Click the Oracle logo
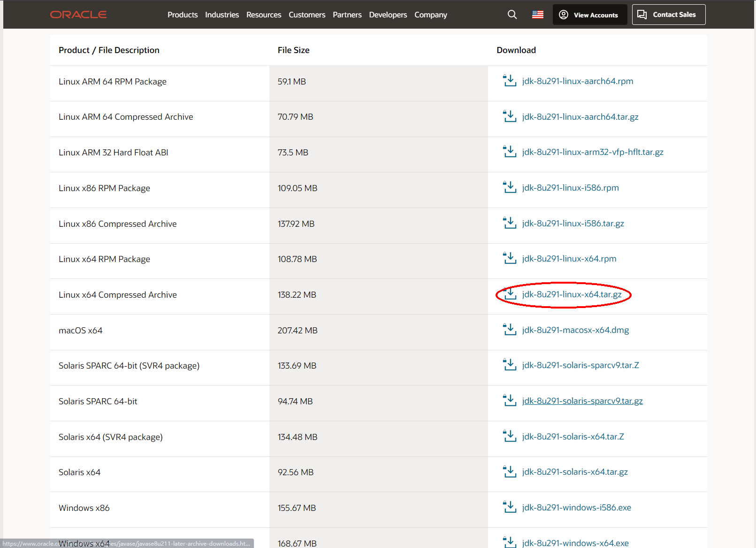This screenshot has height=548, width=756. click(x=78, y=15)
